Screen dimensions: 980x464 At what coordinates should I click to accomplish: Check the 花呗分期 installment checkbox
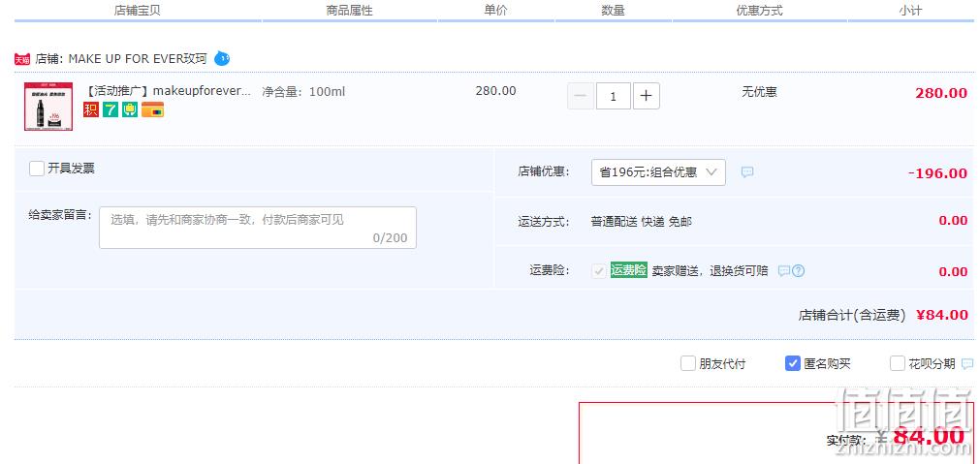[x=898, y=363]
